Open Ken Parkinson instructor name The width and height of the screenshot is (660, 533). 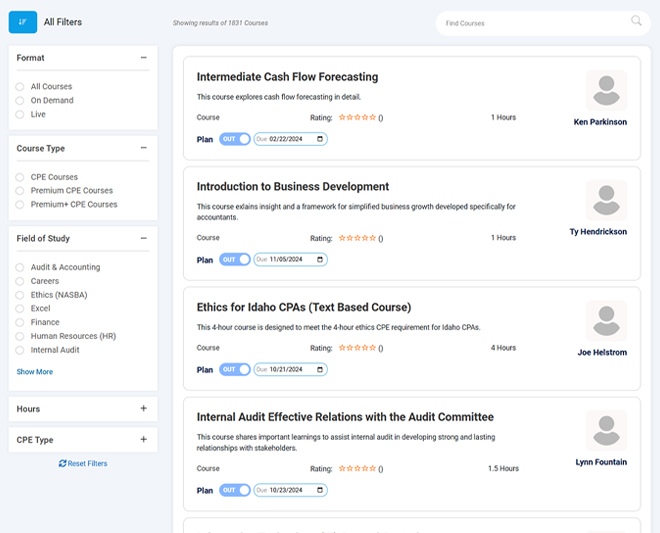pyautogui.click(x=600, y=122)
